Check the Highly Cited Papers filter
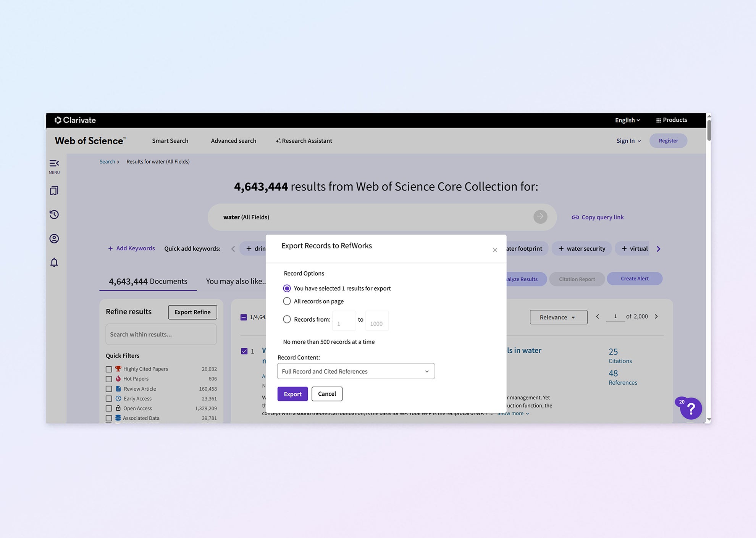The image size is (756, 538). (109, 369)
